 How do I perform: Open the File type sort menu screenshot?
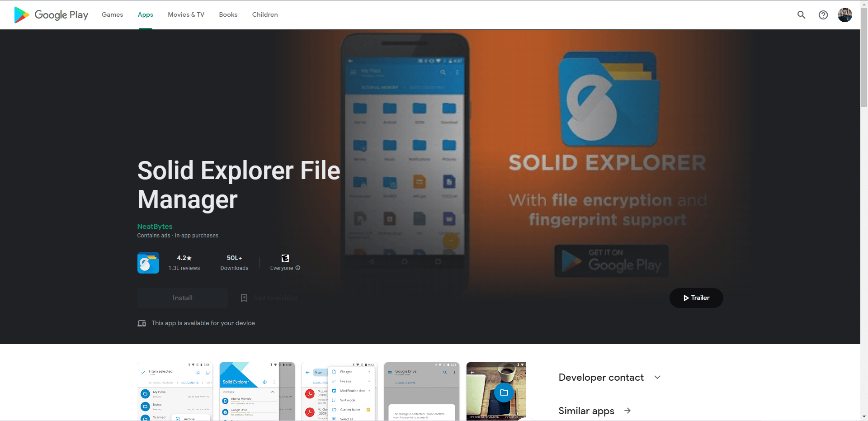tap(339, 391)
